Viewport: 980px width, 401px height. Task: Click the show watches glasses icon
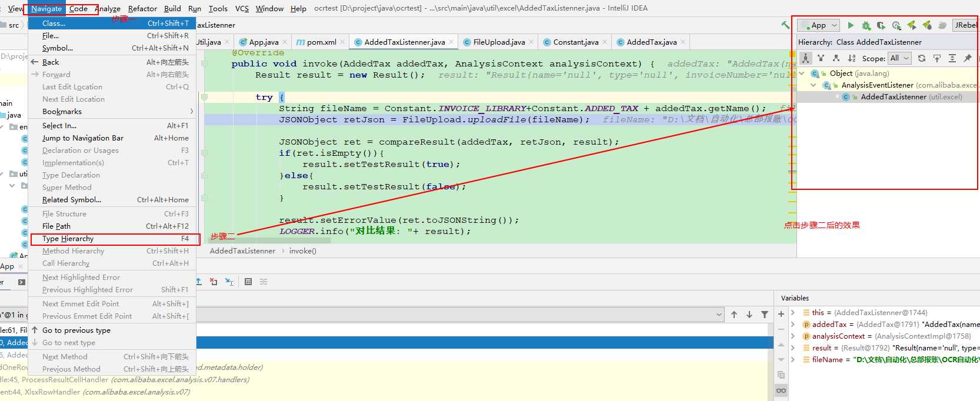pyautogui.click(x=781, y=390)
